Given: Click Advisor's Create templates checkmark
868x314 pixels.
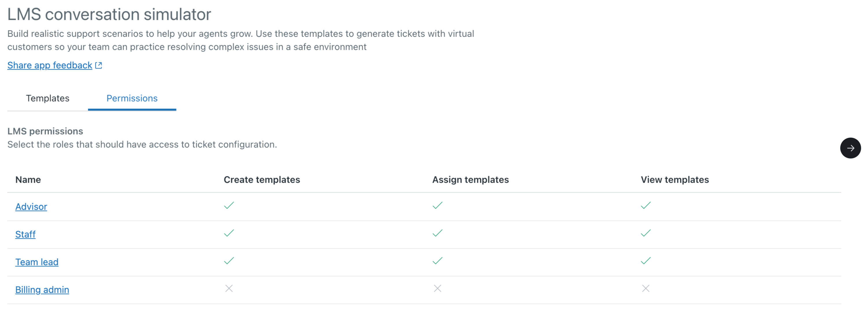Looking at the screenshot, I should [x=229, y=205].
